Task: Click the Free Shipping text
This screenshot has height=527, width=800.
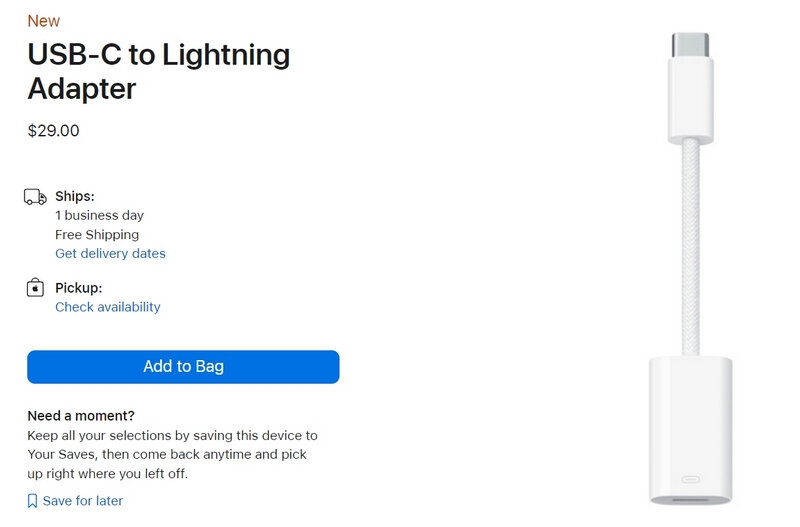Action: click(x=97, y=235)
